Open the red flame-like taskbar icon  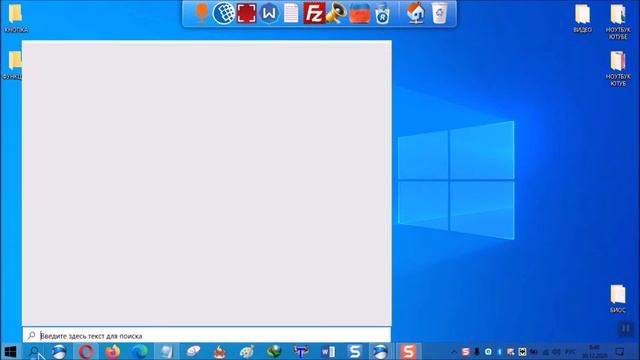pos(220,351)
